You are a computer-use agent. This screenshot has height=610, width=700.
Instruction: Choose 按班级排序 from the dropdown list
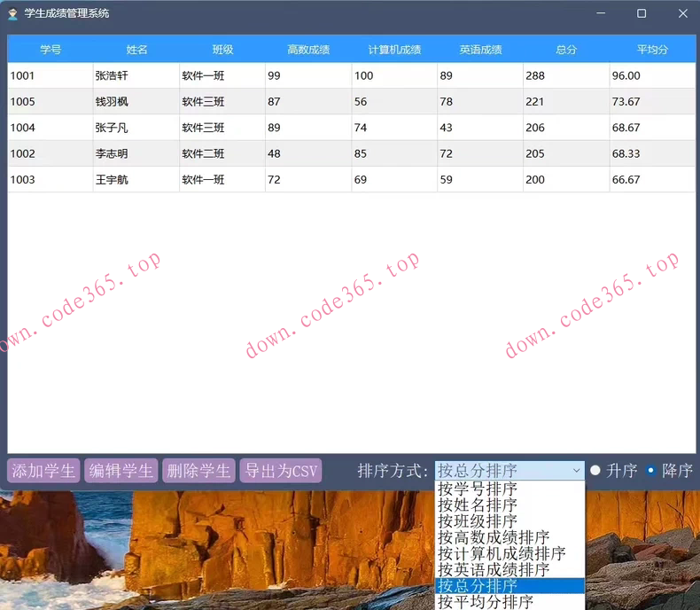pos(509,520)
